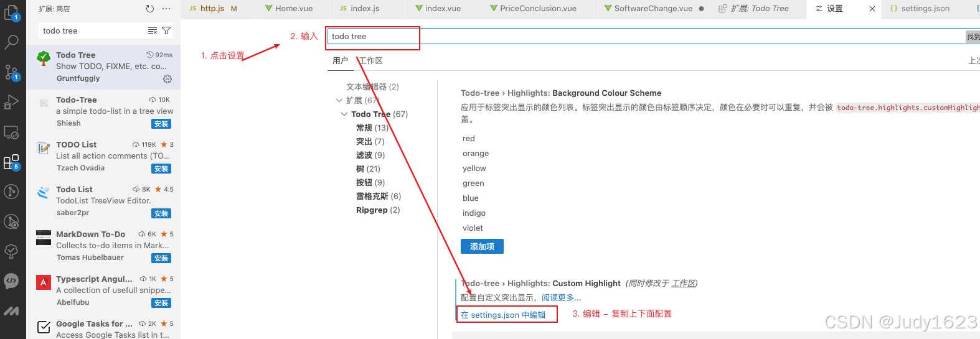The image size is (980, 339).
Task: Open the Explorer view in activity bar
Action: point(12,12)
